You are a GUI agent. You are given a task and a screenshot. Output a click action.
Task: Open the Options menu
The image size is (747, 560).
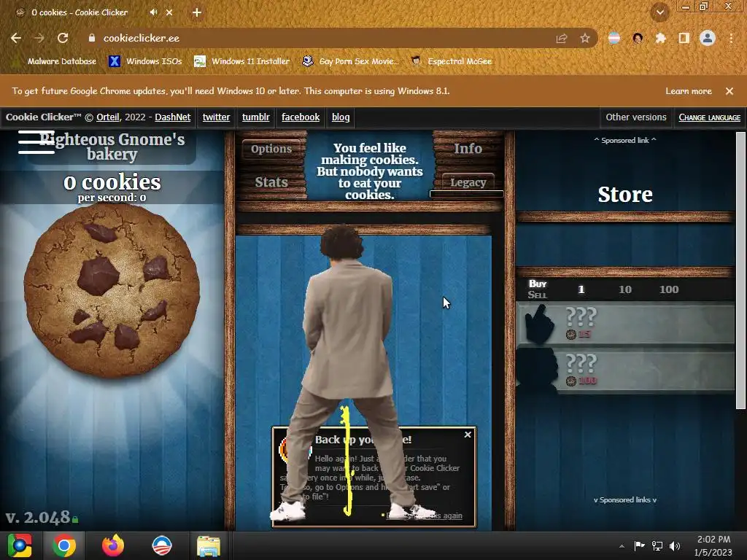(x=271, y=149)
